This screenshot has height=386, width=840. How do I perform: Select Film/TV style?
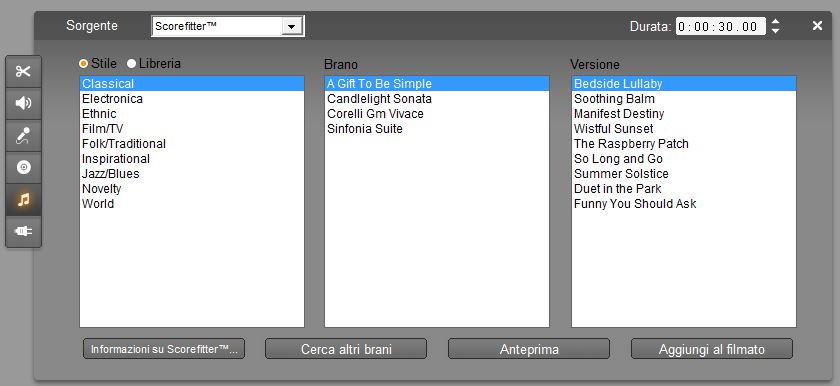click(192, 128)
